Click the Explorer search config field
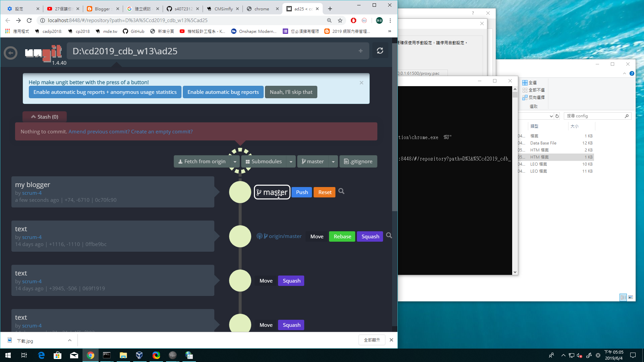This screenshot has width=644, height=362. [597, 116]
